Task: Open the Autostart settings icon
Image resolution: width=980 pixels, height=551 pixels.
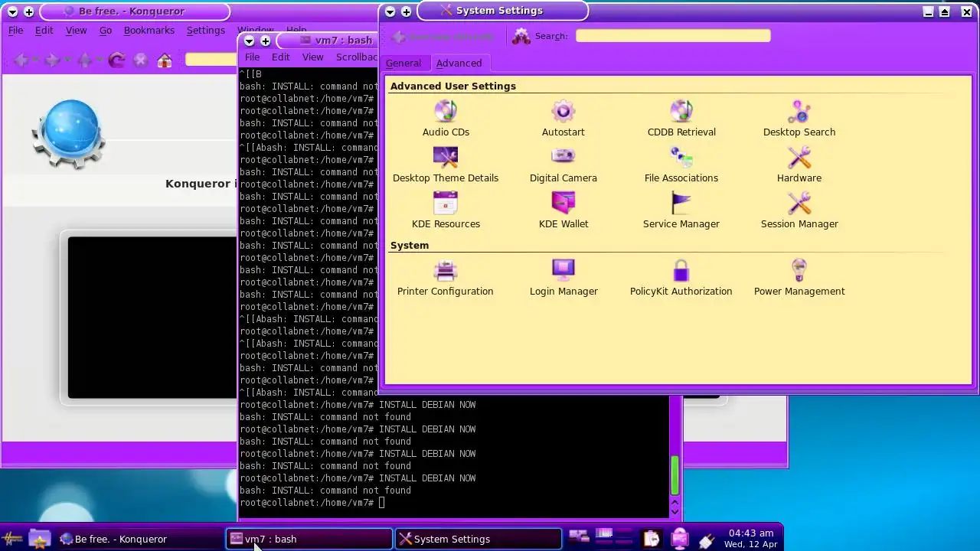Action: (x=563, y=119)
